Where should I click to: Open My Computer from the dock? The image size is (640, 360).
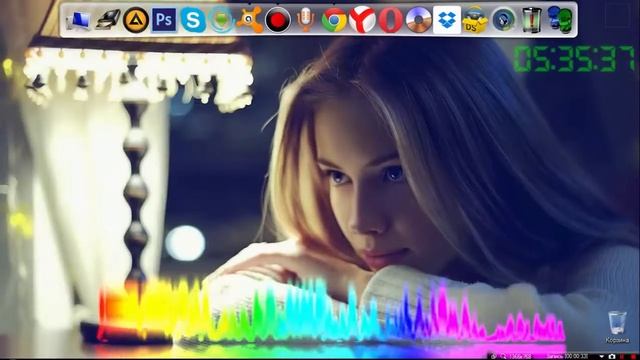point(78,20)
